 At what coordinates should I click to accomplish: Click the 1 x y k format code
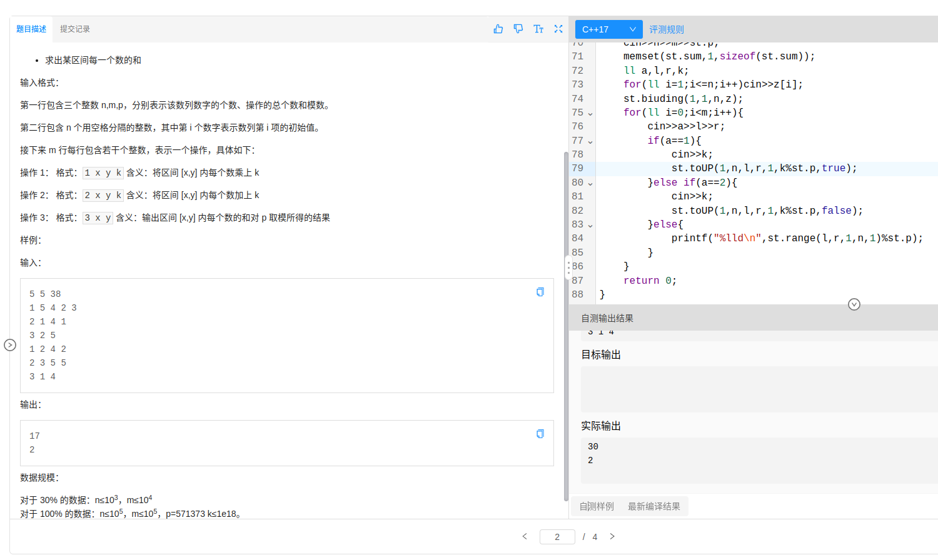pyautogui.click(x=103, y=172)
